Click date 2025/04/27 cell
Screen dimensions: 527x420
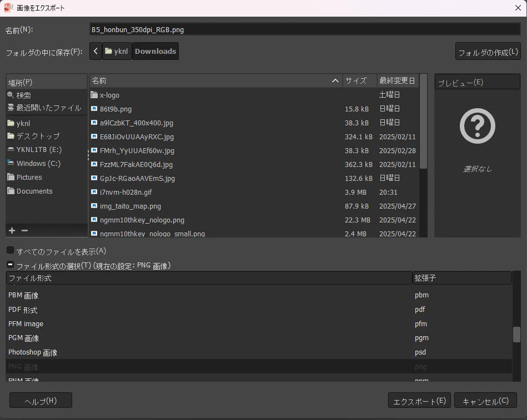pos(398,206)
